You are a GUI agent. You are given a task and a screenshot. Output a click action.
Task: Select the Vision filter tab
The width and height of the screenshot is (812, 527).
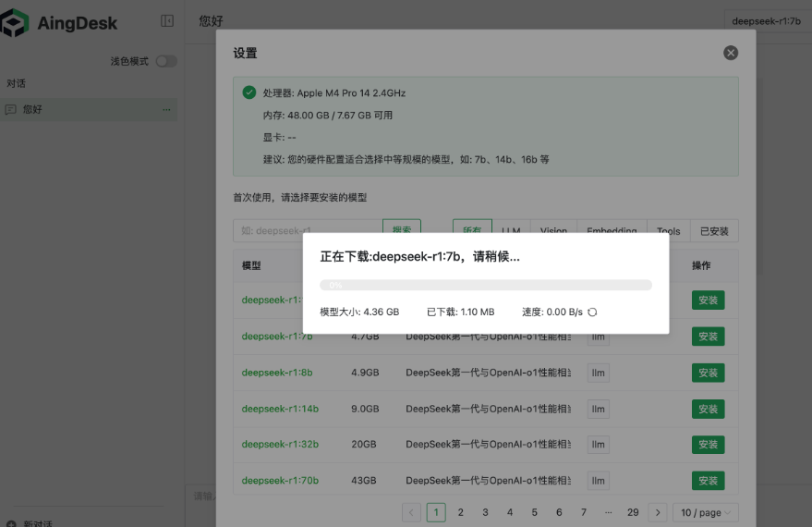tap(553, 230)
